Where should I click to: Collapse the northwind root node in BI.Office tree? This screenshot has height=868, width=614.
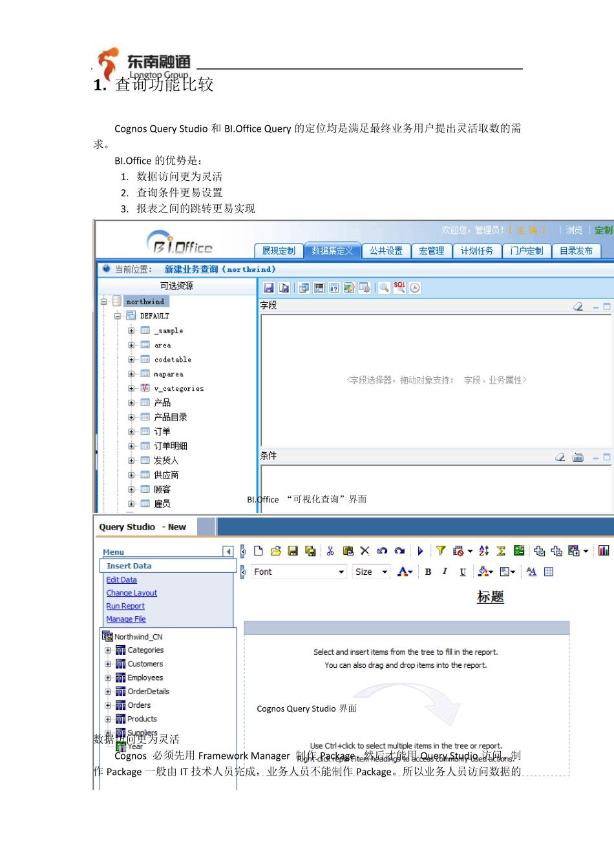pos(103,302)
